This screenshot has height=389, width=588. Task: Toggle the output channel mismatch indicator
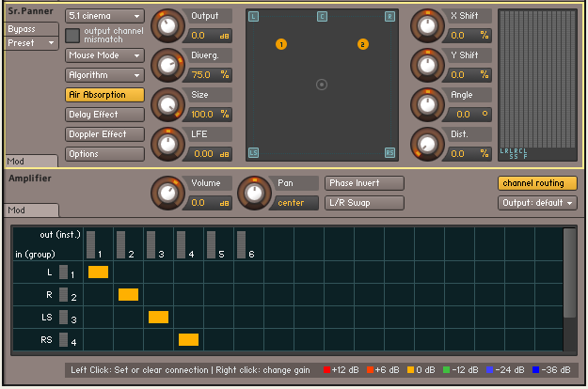[72, 36]
